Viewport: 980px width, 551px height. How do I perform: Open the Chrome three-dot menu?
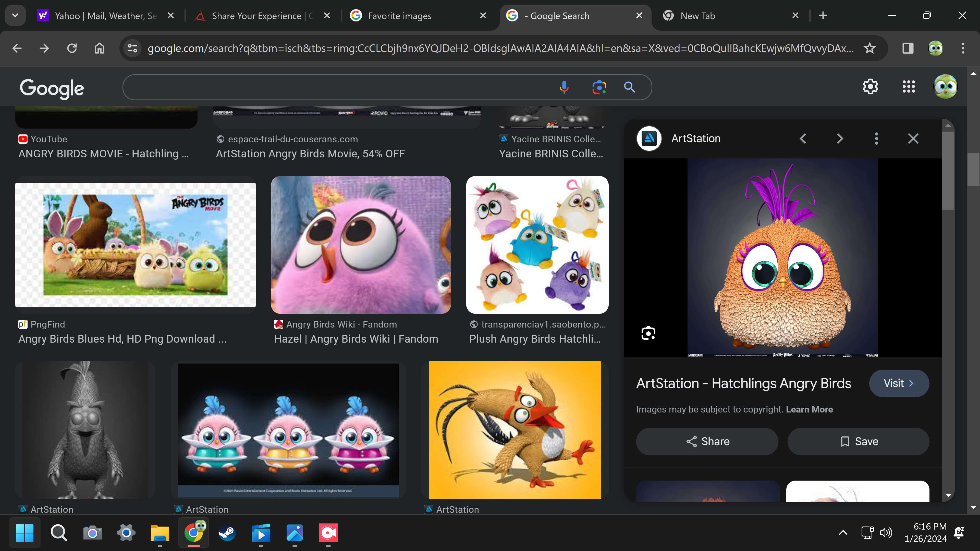tap(963, 48)
